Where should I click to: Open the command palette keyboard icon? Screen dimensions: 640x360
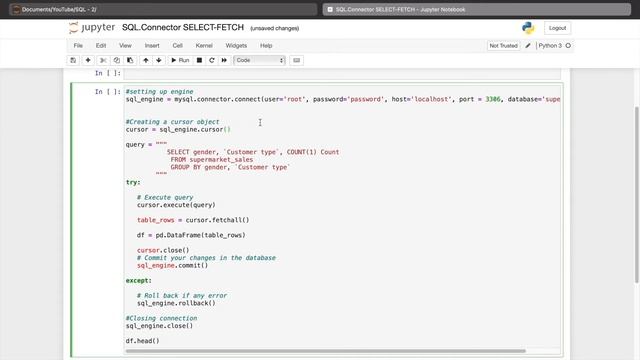(x=296, y=60)
